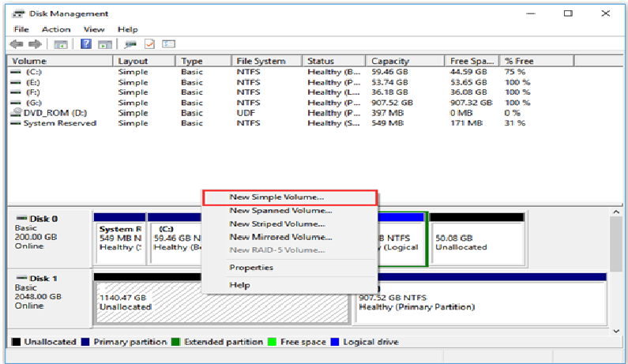Image resolution: width=628 pixels, height=364 pixels.
Task: Click scroll up arrow in disk pane
Action: tap(616, 212)
